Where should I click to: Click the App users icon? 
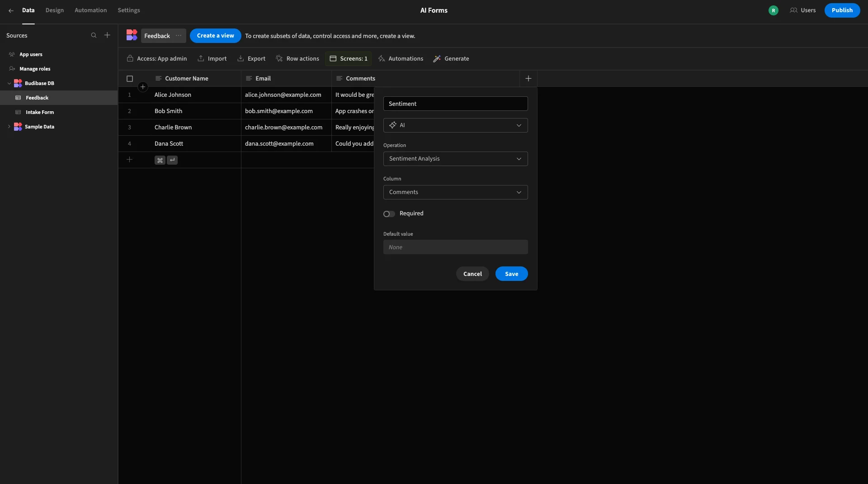(12, 54)
